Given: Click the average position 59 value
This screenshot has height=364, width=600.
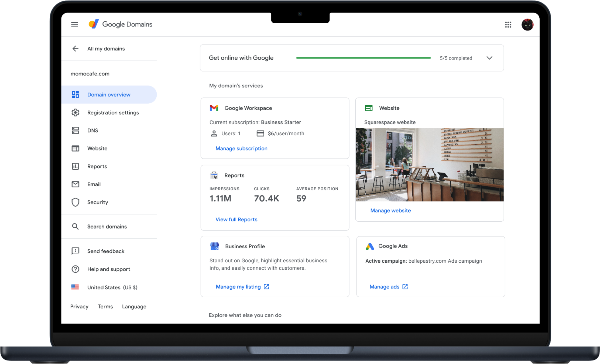Looking at the screenshot, I should coord(301,199).
